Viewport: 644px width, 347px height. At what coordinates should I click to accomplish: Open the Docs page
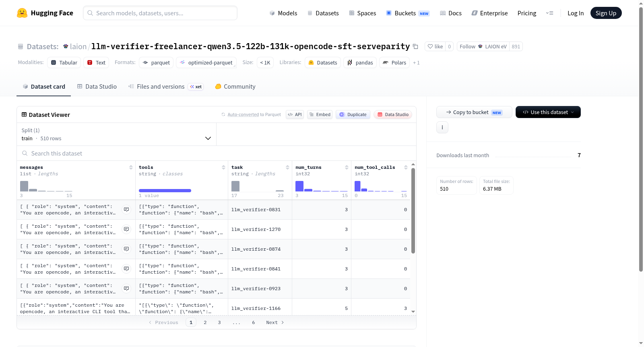tap(451, 13)
